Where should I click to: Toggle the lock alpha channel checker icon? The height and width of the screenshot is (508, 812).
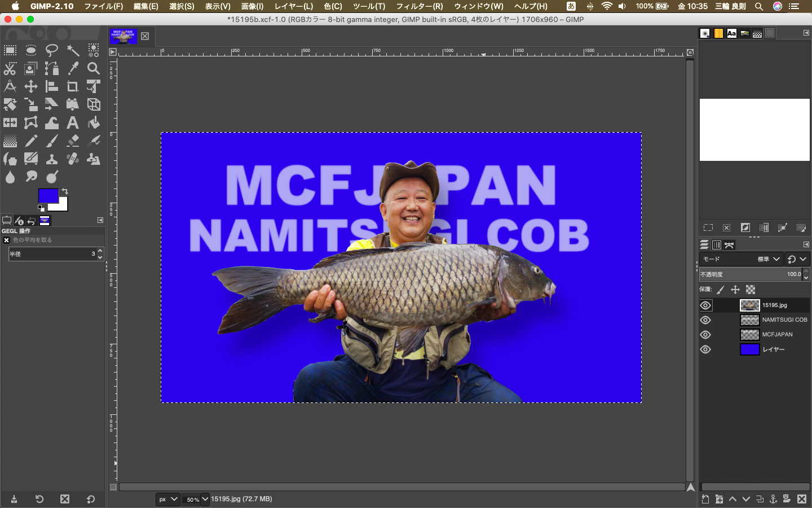[751, 290]
